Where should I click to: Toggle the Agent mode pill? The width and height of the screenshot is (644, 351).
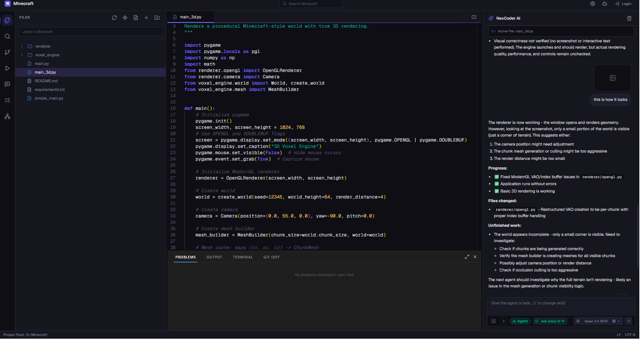click(520, 321)
